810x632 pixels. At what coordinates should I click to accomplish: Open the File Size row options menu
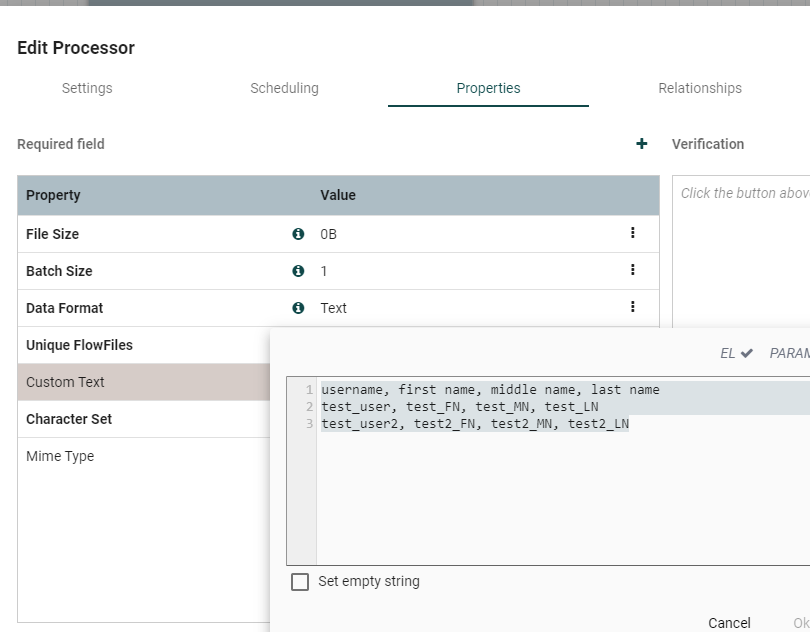pos(633,233)
